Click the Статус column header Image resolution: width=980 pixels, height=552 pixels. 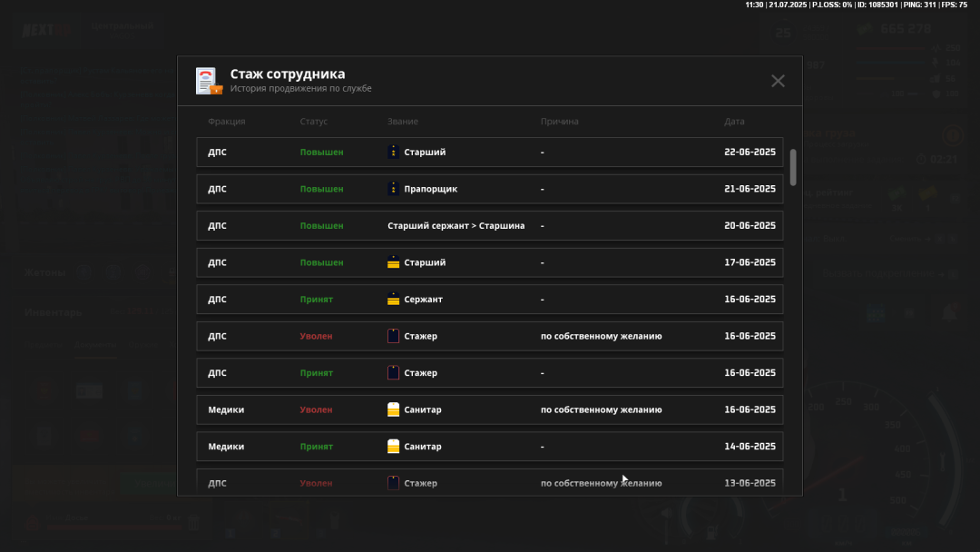click(x=314, y=122)
